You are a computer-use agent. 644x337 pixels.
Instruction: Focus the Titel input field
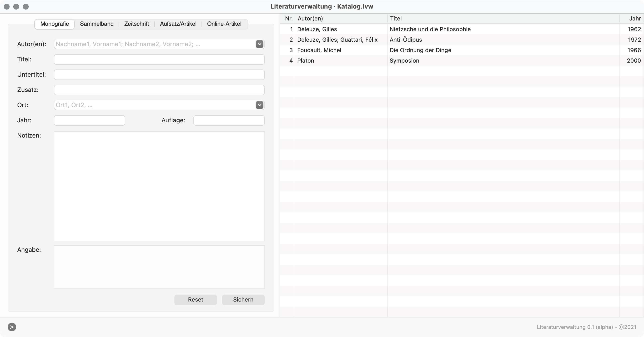(159, 59)
